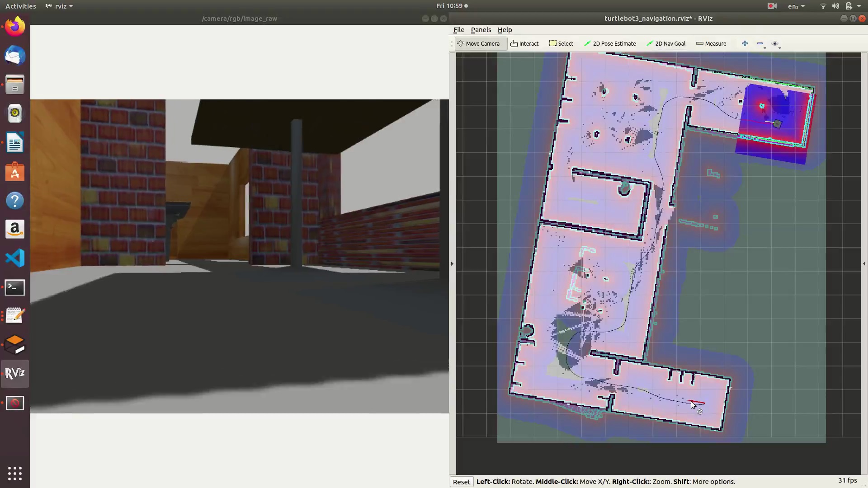Activate the 2D Nav Goal tool
Screen dimensions: 868x488
coord(666,44)
